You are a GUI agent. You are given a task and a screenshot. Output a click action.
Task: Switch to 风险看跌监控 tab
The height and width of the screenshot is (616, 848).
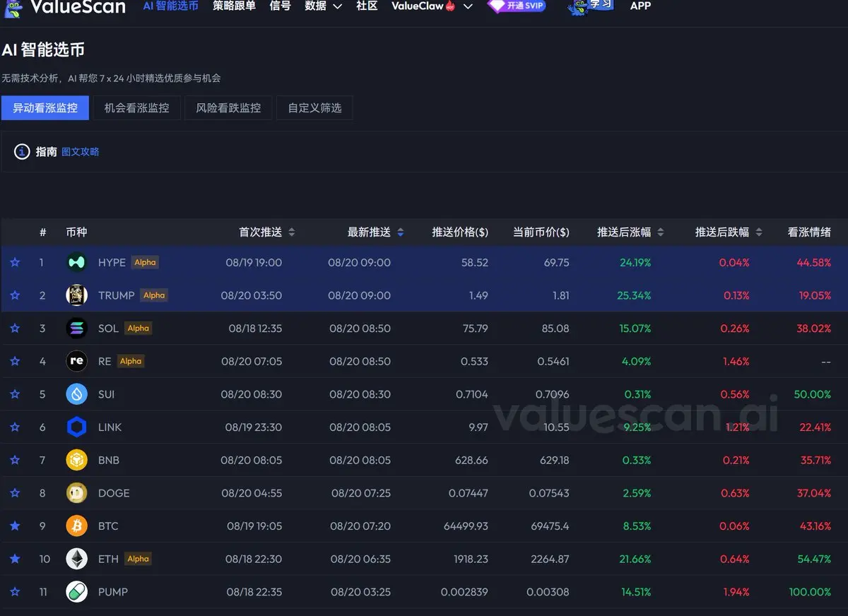[x=228, y=108]
